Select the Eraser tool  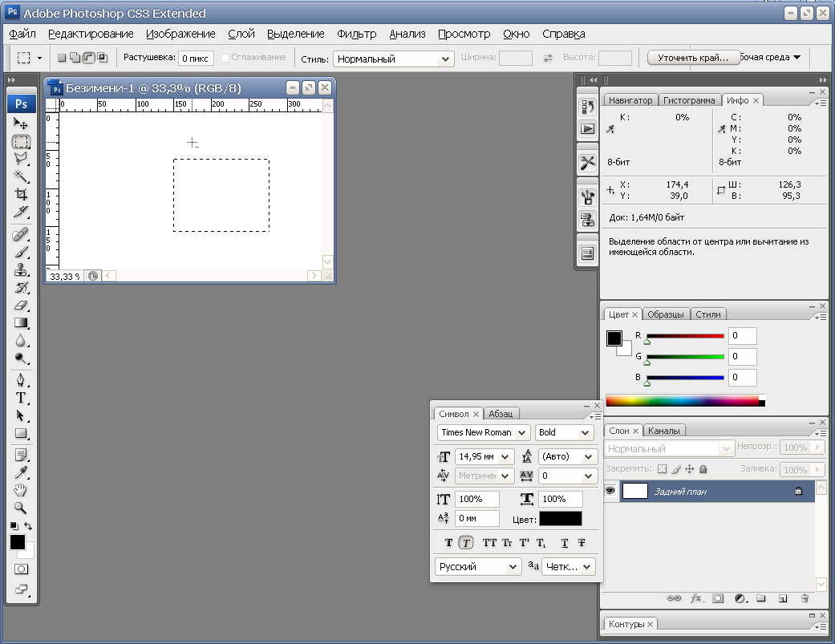(21, 306)
